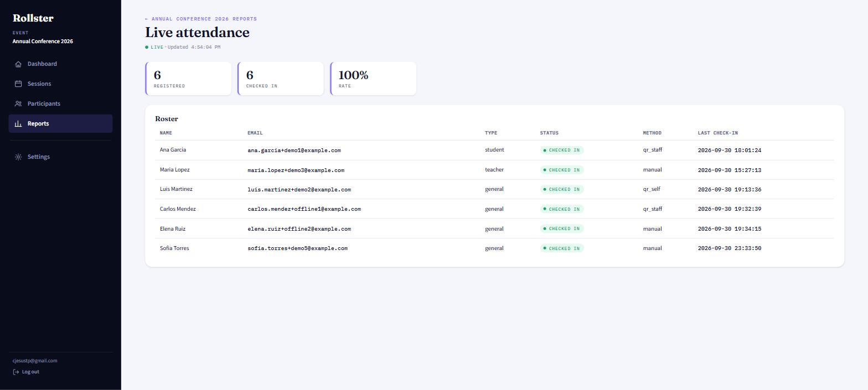Open the Dashboard menu item
This screenshot has width=868, height=390.
click(x=60, y=64)
